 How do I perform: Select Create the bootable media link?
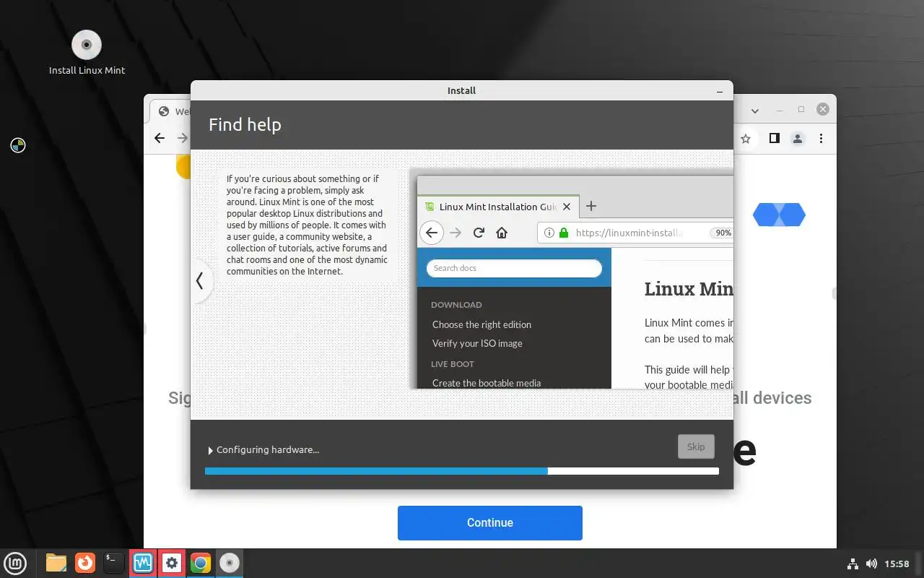pos(487,383)
